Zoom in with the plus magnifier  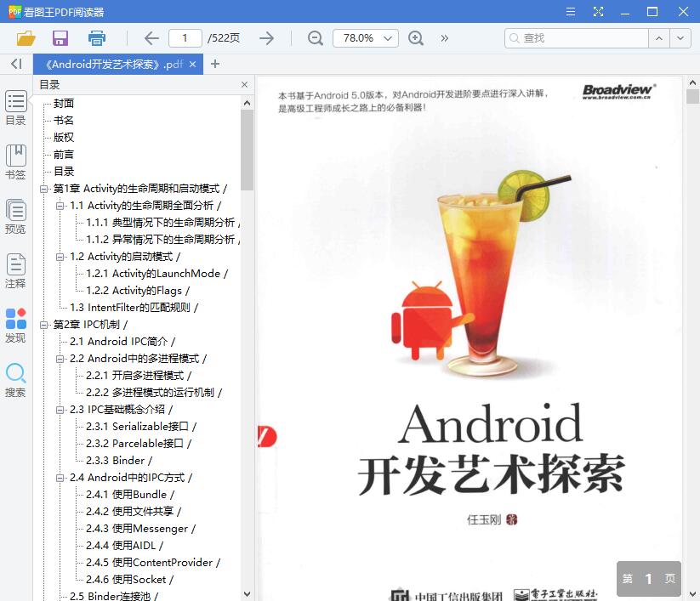pyautogui.click(x=416, y=38)
